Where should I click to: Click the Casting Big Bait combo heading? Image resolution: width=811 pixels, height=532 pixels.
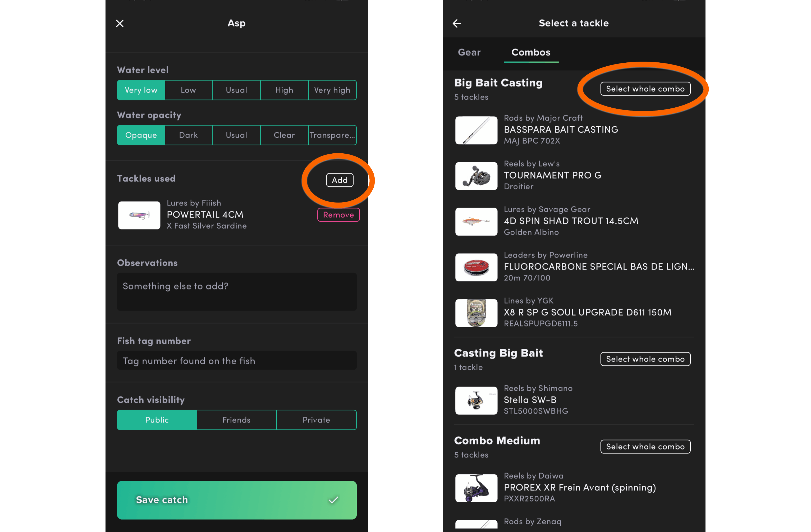[498, 353]
